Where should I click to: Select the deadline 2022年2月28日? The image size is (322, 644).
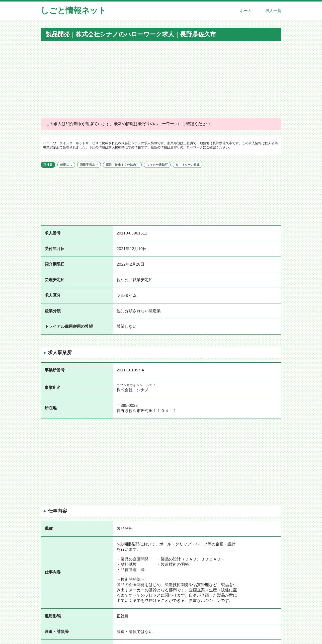click(130, 264)
